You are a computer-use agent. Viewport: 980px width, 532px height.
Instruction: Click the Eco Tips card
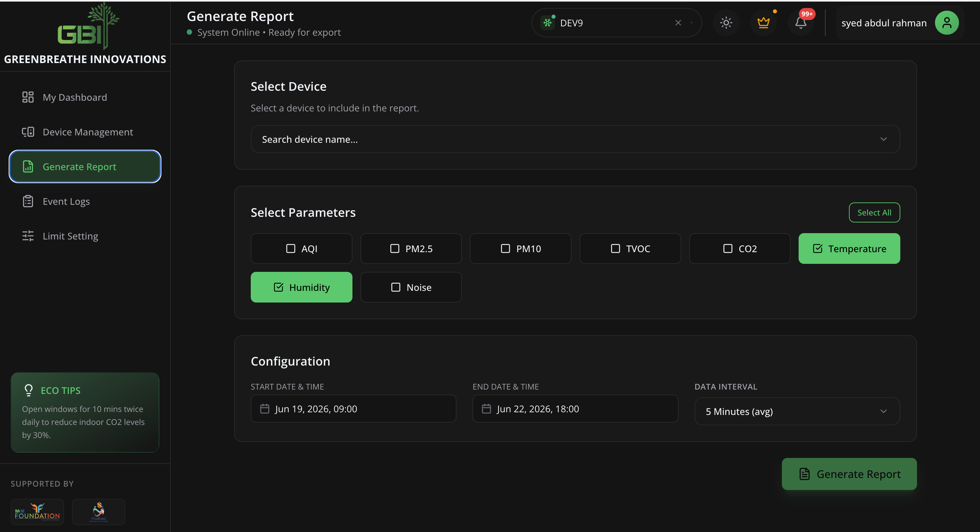point(85,412)
